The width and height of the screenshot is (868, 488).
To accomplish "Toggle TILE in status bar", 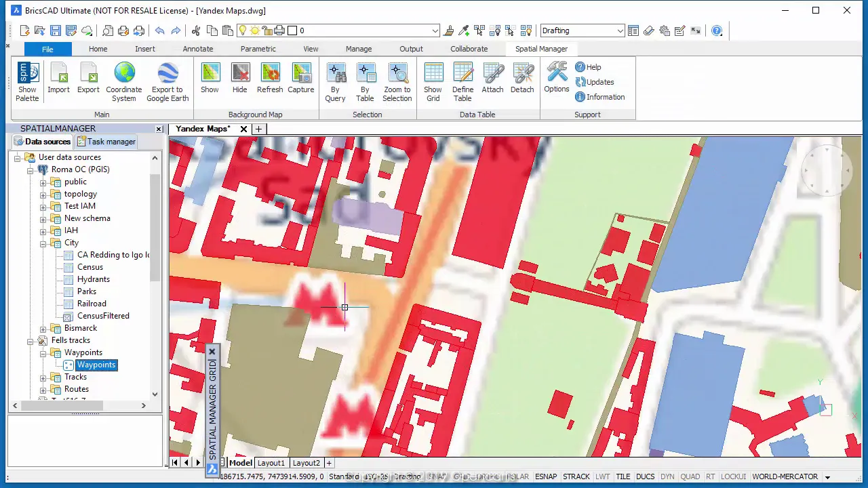I will (x=623, y=476).
